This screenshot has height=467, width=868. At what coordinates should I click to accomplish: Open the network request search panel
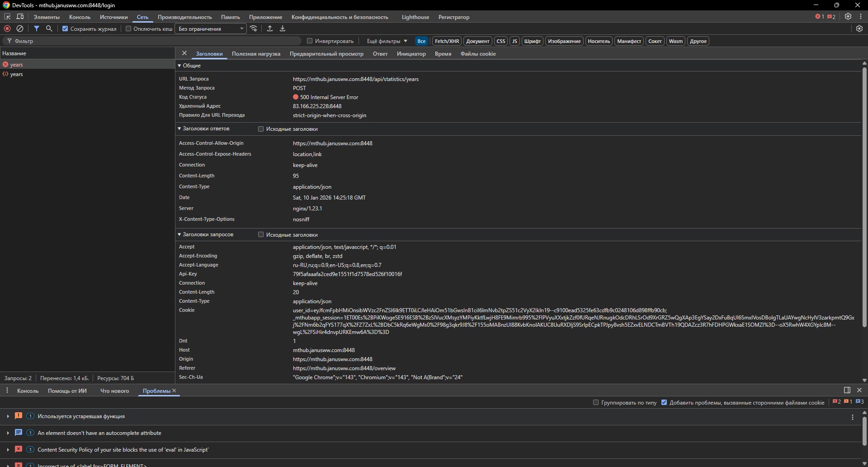(x=49, y=28)
